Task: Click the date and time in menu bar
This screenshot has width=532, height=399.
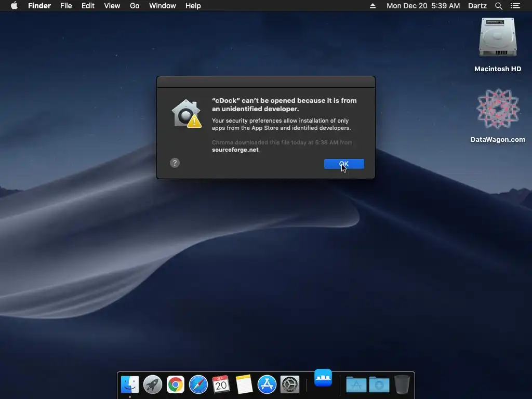Action: coord(423,6)
